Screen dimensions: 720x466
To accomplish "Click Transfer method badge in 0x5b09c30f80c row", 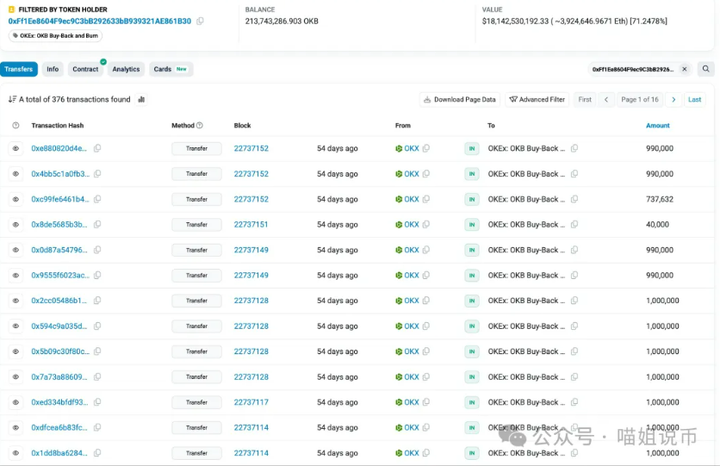I will point(197,352).
